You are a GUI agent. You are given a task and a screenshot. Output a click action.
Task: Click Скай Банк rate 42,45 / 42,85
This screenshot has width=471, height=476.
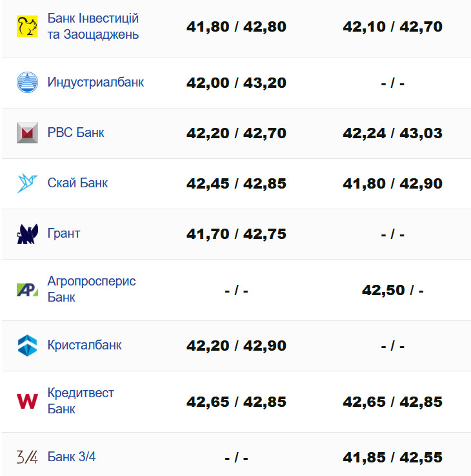pos(236,183)
